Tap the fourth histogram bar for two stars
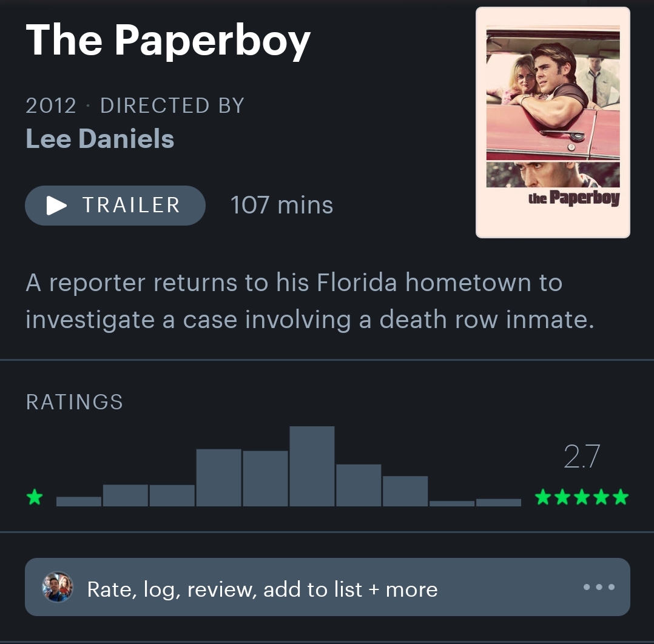Viewport: 654px width, 644px height. (x=218, y=478)
